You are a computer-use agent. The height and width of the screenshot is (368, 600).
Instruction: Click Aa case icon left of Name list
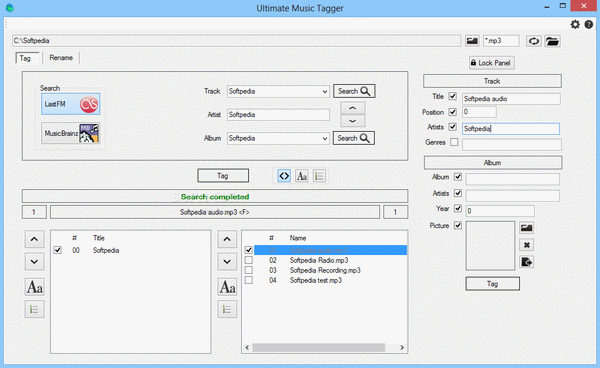point(227,287)
